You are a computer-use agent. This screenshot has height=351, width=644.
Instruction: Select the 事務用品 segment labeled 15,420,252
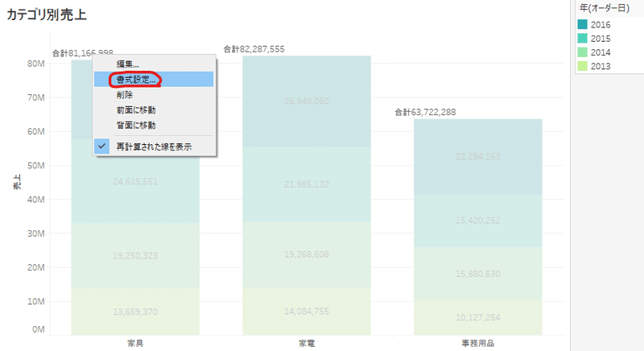point(477,221)
